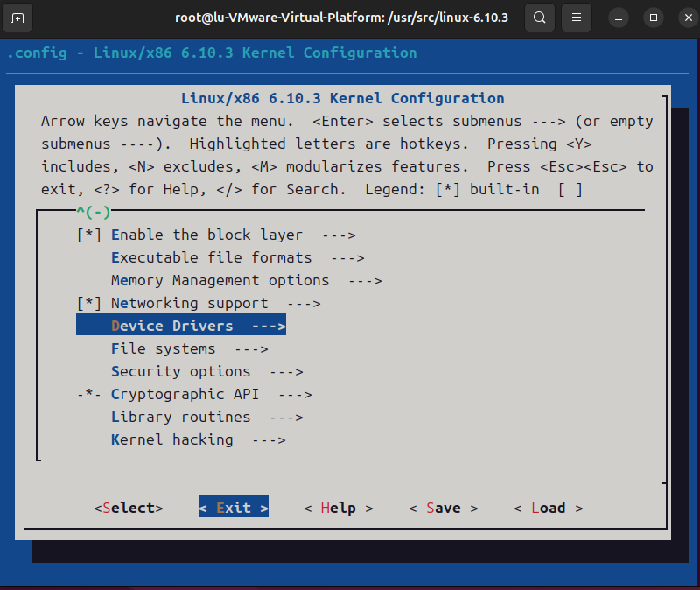Click the scroll-up indicator above the menu list
This screenshot has width=700, height=590.
click(94, 210)
